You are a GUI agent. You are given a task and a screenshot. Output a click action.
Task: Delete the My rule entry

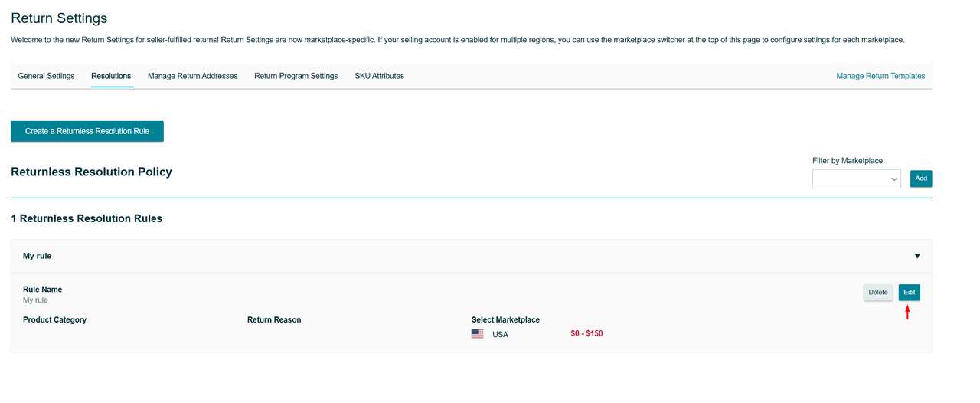pos(878,292)
